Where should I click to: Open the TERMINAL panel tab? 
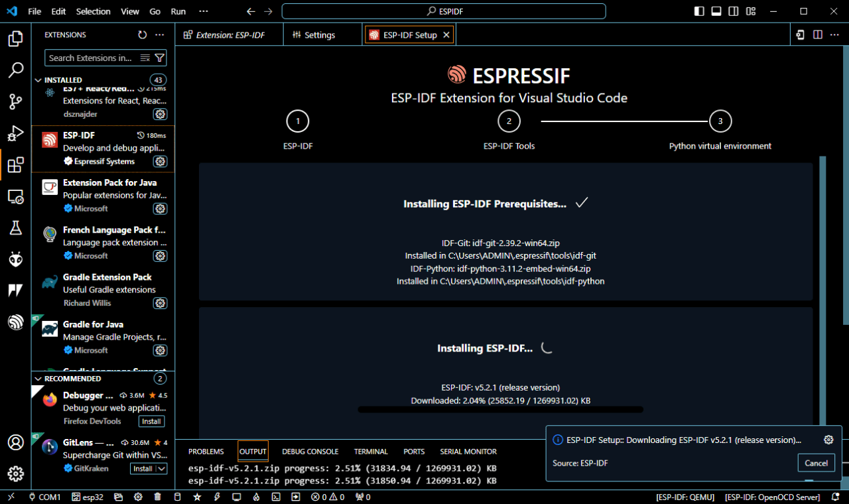pyautogui.click(x=371, y=452)
